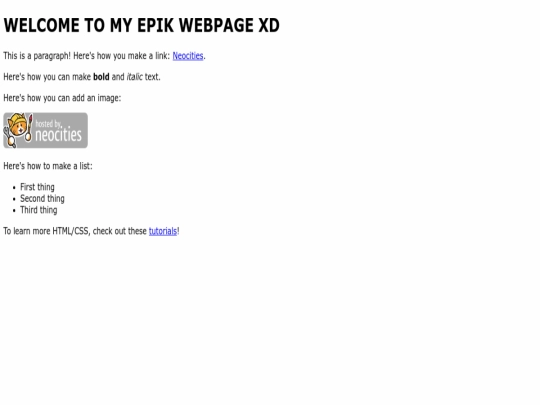Click the bold word 'bold'

101,77
